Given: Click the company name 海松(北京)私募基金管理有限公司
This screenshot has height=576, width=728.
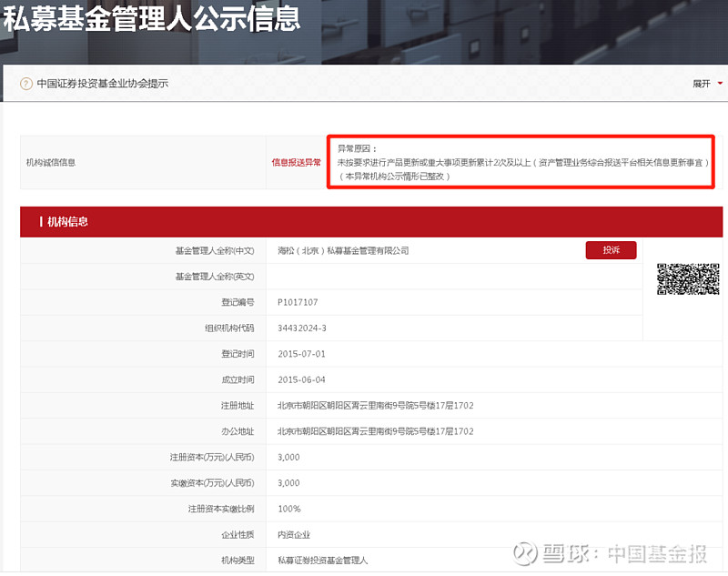Looking at the screenshot, I should coord(343,250).
